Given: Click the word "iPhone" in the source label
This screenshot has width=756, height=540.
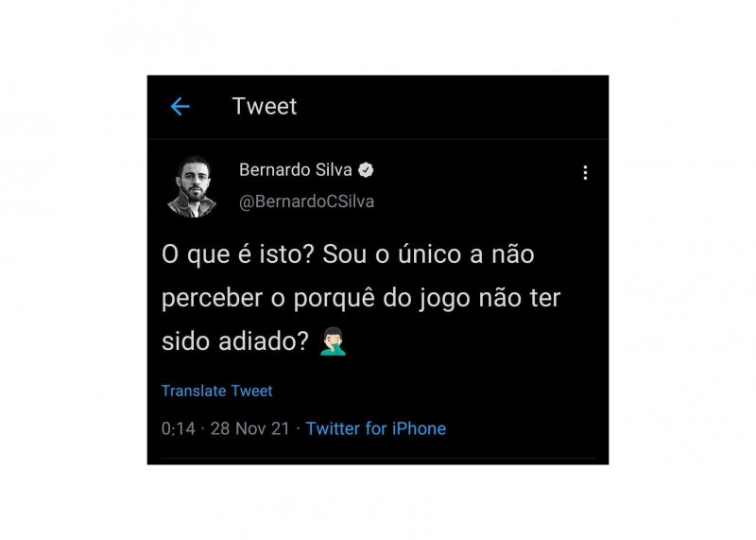Looking at the screenshot, I should point(419,428).
